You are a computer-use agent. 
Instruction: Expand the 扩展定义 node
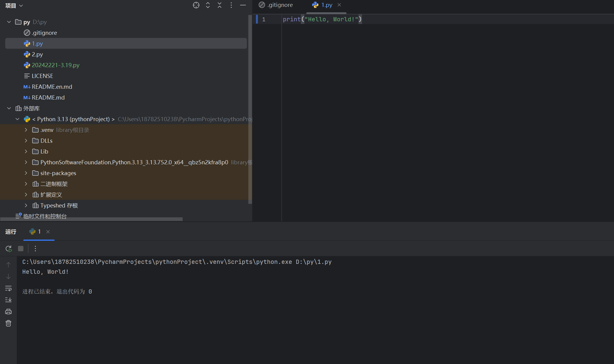(26, 195)
